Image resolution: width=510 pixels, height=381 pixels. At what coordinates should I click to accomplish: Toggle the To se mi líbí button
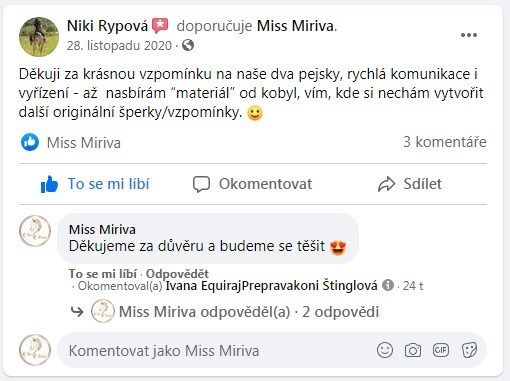click(95, 184)
